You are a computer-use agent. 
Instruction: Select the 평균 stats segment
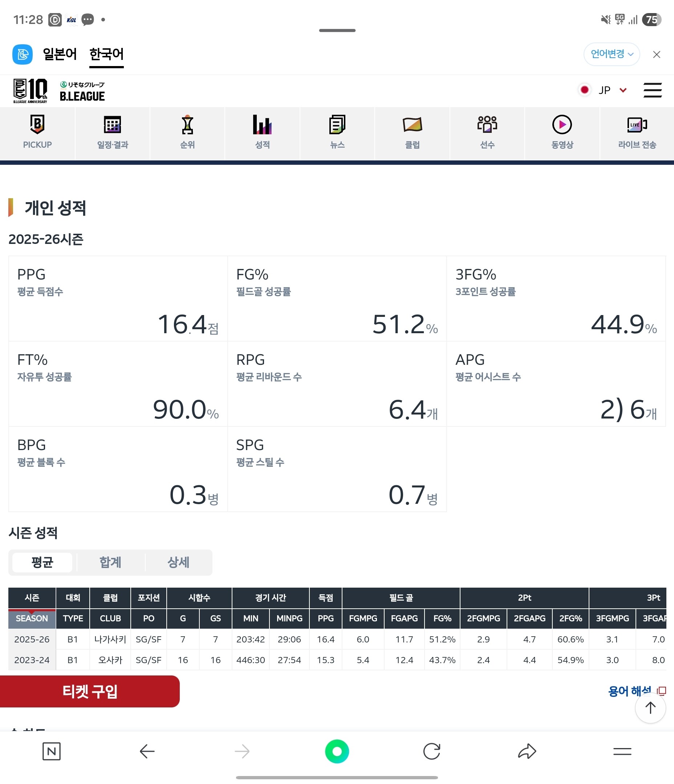pos(42,562)
